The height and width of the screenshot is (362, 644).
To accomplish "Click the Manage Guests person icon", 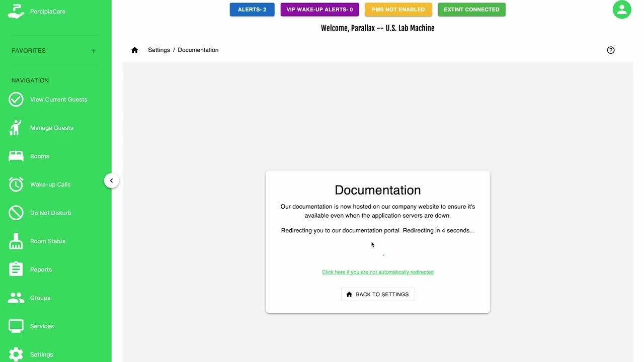I will 16,128.
